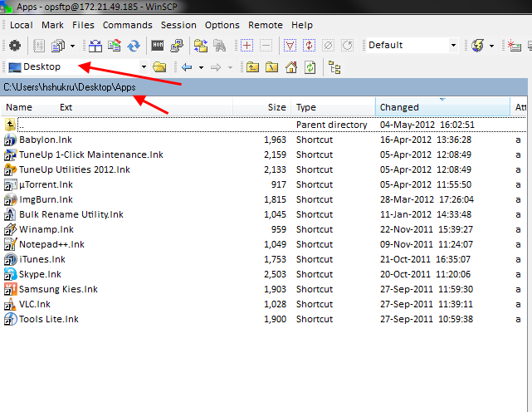Click the Synchronize directories icon
This screenshot has width=532, height=412.
coord(134,45)
